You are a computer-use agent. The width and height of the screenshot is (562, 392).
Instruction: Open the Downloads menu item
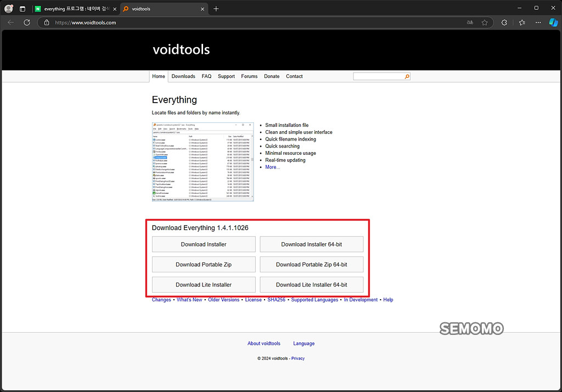[183, 76]
